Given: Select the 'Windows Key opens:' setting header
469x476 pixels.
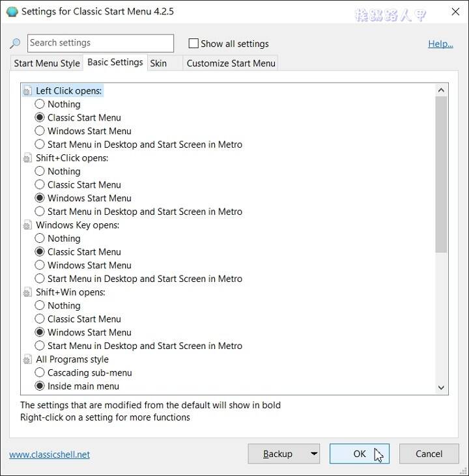Looking at the screenshot, I should click(x=78, y=225).
